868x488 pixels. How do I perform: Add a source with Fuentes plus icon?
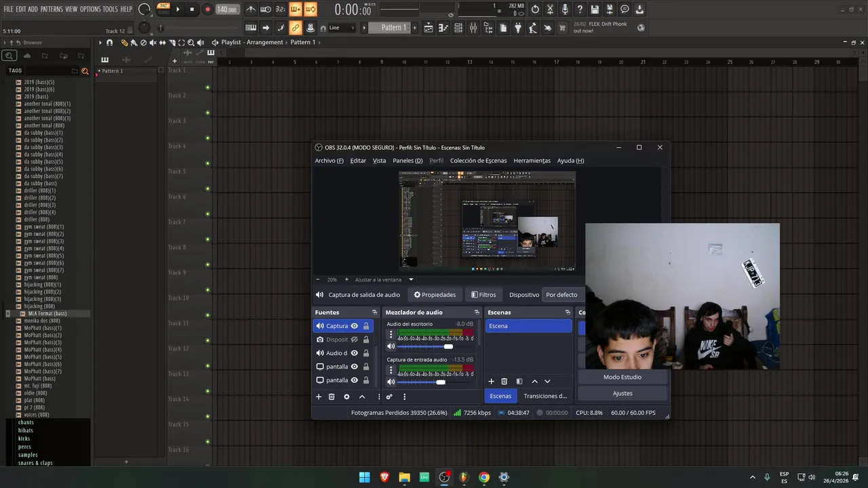(318, 396)
